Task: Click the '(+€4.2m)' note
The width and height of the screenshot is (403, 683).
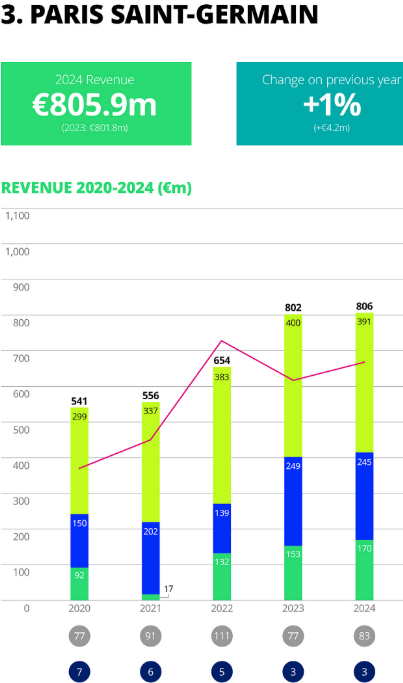Action: [332, 128]
